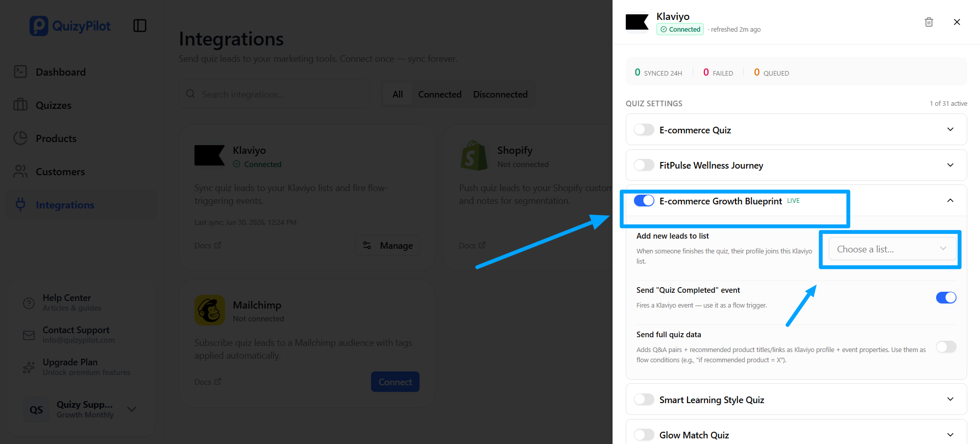Open Customers in the sidebar
The width and height of the screenshot is (980, 444).
(x=60, y=172)
